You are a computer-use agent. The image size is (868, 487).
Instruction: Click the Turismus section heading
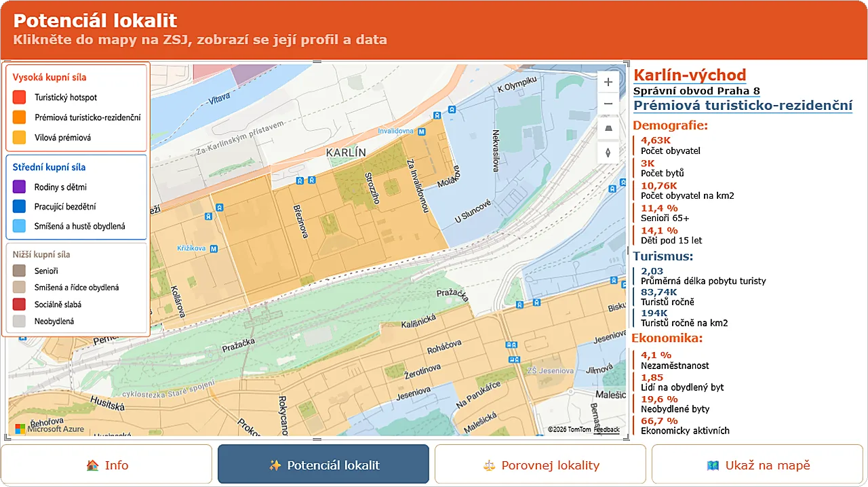pos(663,256)
